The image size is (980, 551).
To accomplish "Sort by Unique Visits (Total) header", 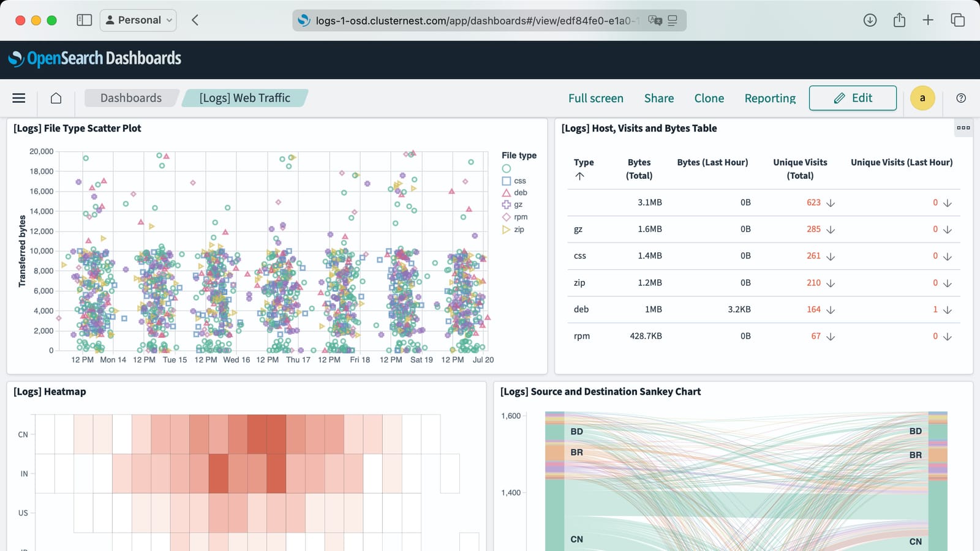I will (x=800, y=169).
